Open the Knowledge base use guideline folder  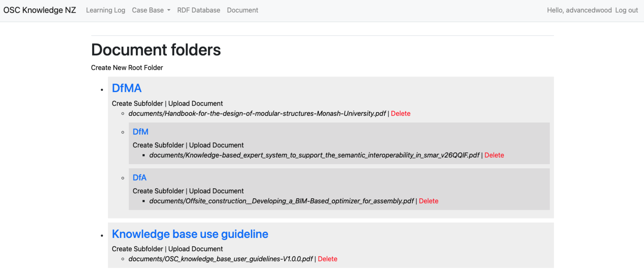click(190, 234)
